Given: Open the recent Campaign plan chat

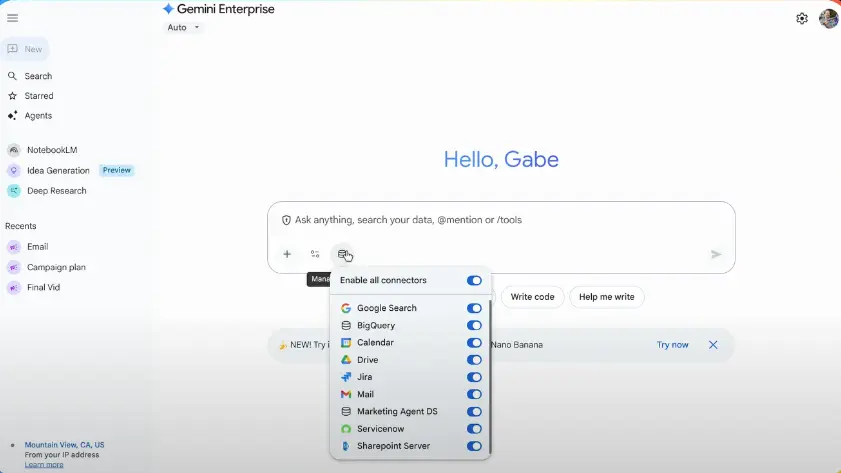Looking at the screenshot, I should coord(56,267).
